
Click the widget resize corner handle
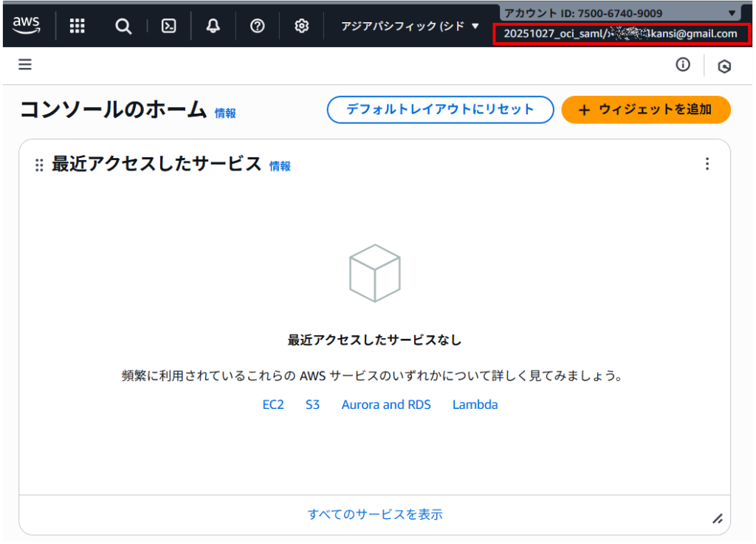coord(717,518)
